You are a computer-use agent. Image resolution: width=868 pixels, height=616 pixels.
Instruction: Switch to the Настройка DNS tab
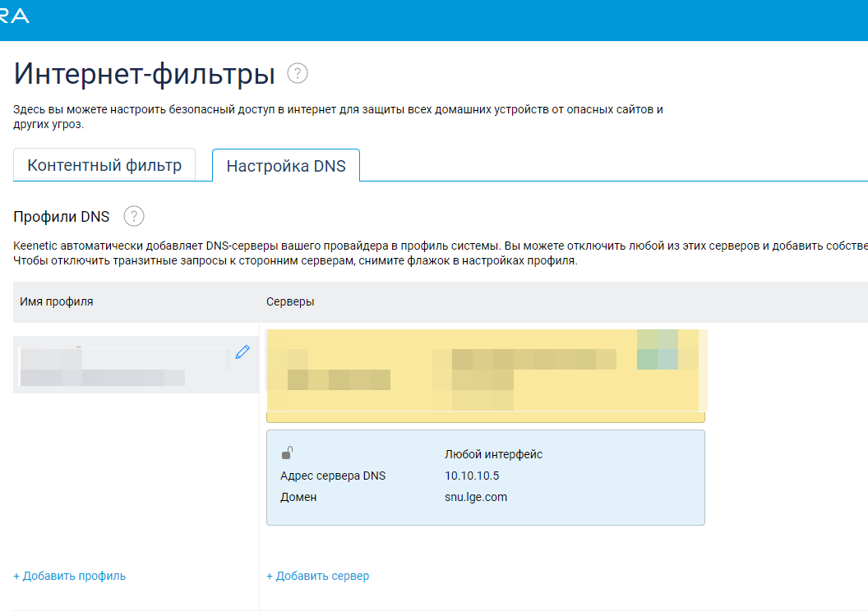pos(285,166)
